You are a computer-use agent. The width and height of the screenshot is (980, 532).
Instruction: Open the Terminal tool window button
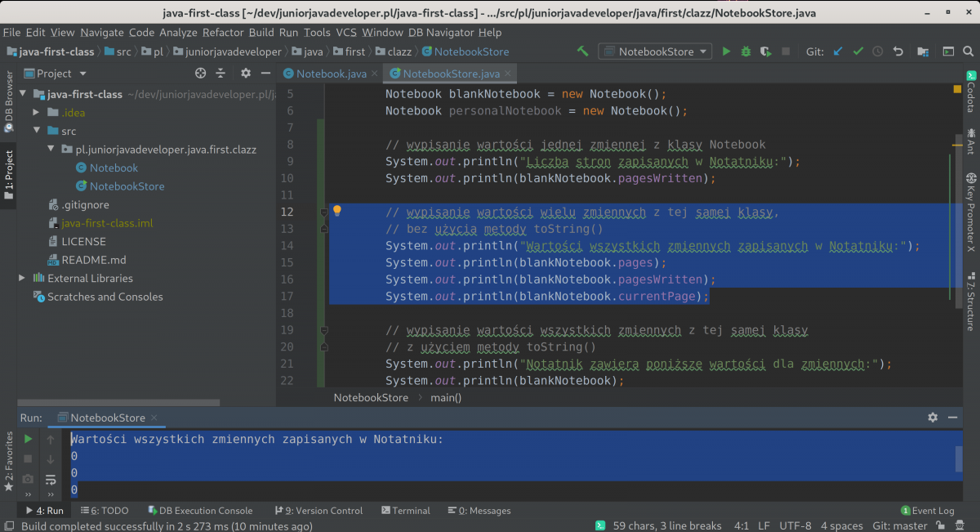point(404,511)
